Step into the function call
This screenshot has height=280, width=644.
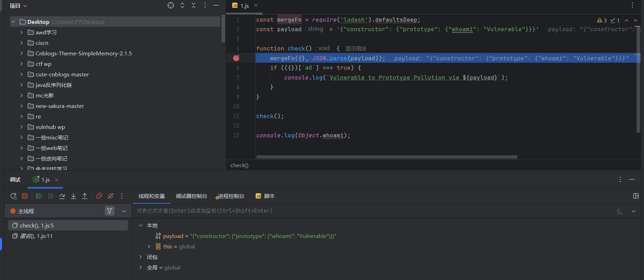[x=73, y=196]
